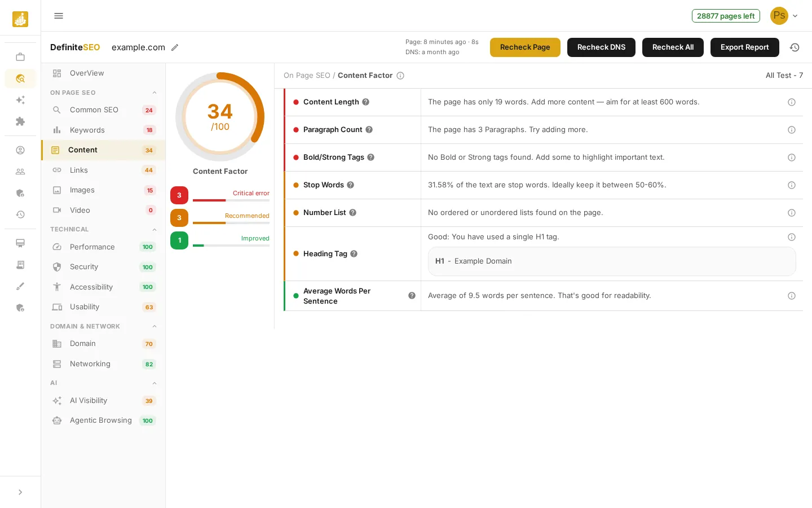Click the team members icon in the left rail
812x508 pixels.
pyautogui.click(x=20, y=172)
